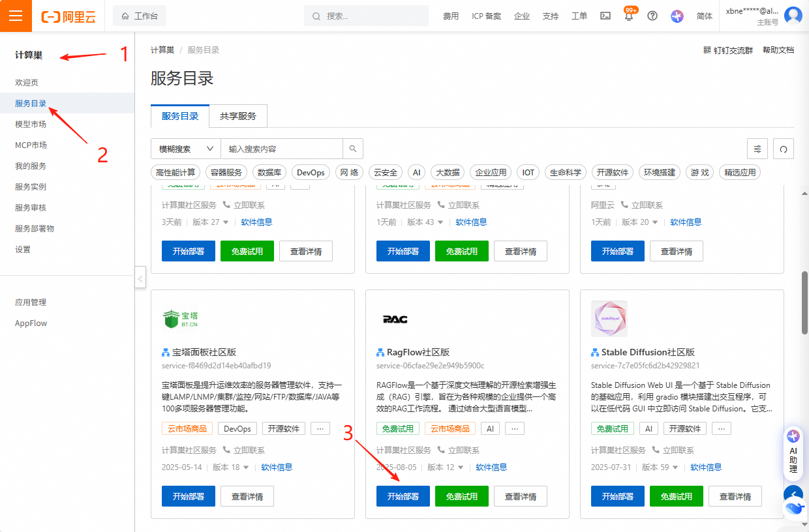Click the 输入搜索内容 search input
Image resolution: width=809 pixels, height=532 pixels.
click(282, 149)
